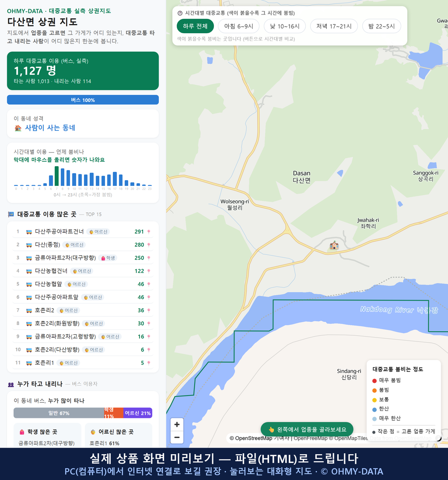
Task: Click the 어르신 tag on 다산(종점)
Action: point(74,245)
